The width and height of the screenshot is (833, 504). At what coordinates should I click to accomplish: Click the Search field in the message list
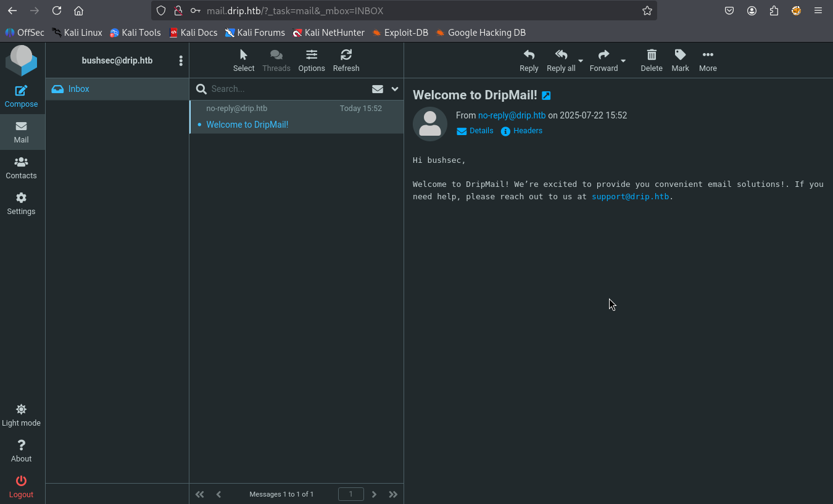pos(288,89)
